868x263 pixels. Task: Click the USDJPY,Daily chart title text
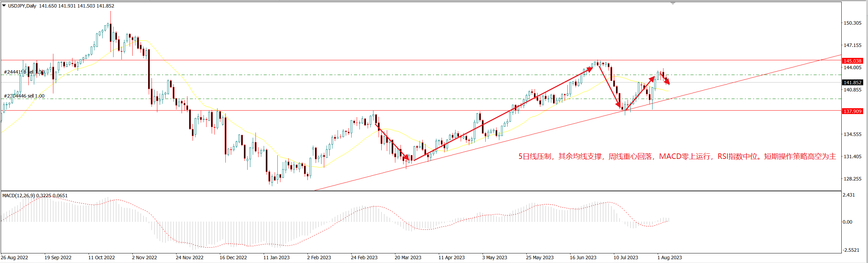(22, 6)
